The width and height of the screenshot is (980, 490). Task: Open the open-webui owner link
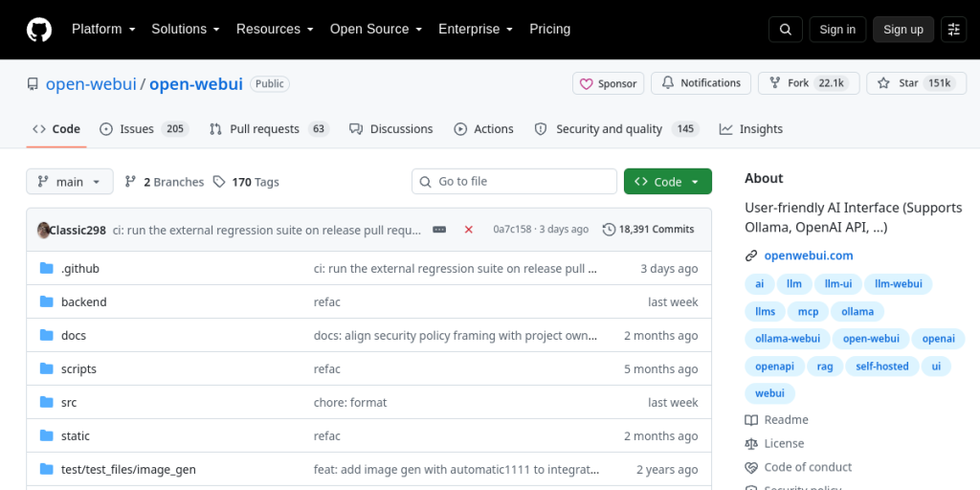click(x=91, y=84)
